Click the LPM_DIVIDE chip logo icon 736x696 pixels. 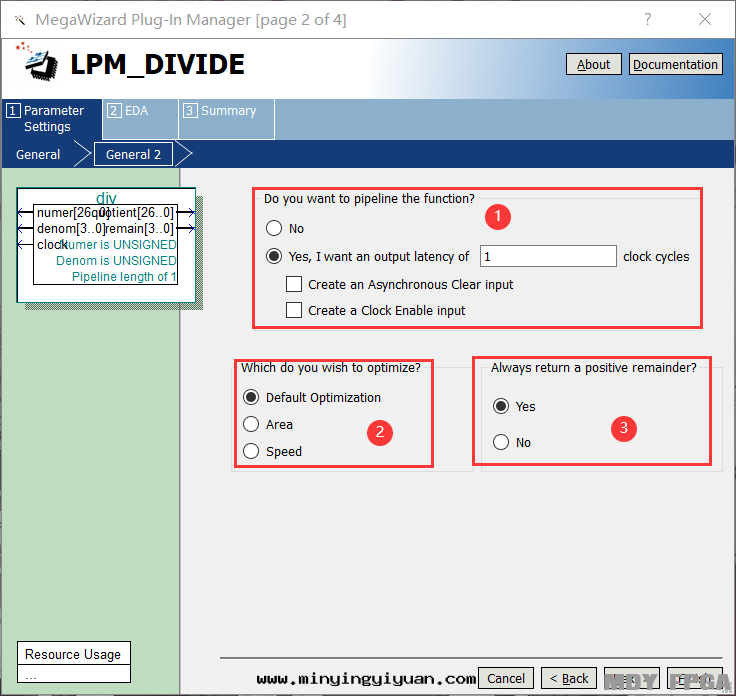click(x=38, y=64)
